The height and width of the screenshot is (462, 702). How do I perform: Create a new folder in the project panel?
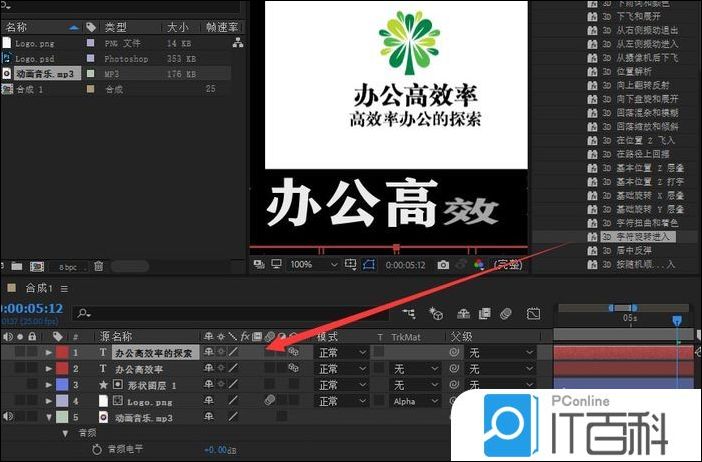coord(17,266)
